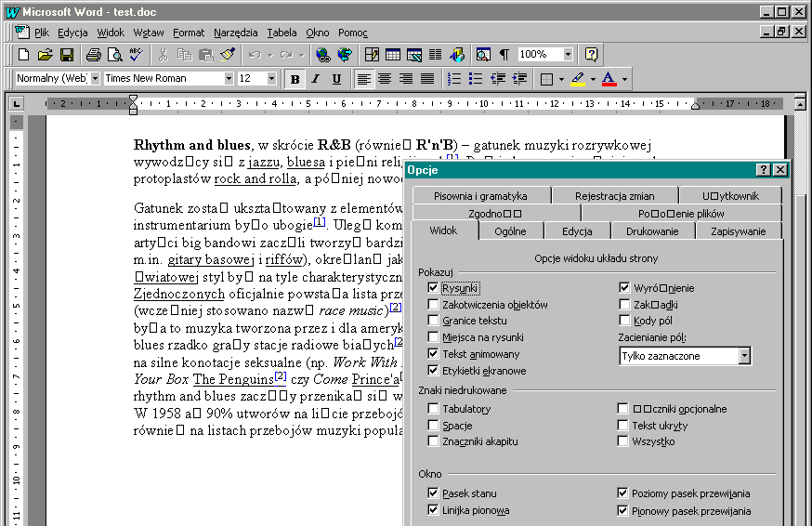Viewport: 812px width, 526px height.
Task: Enable Granice tekstu checkbox
Action: [433, 321]
